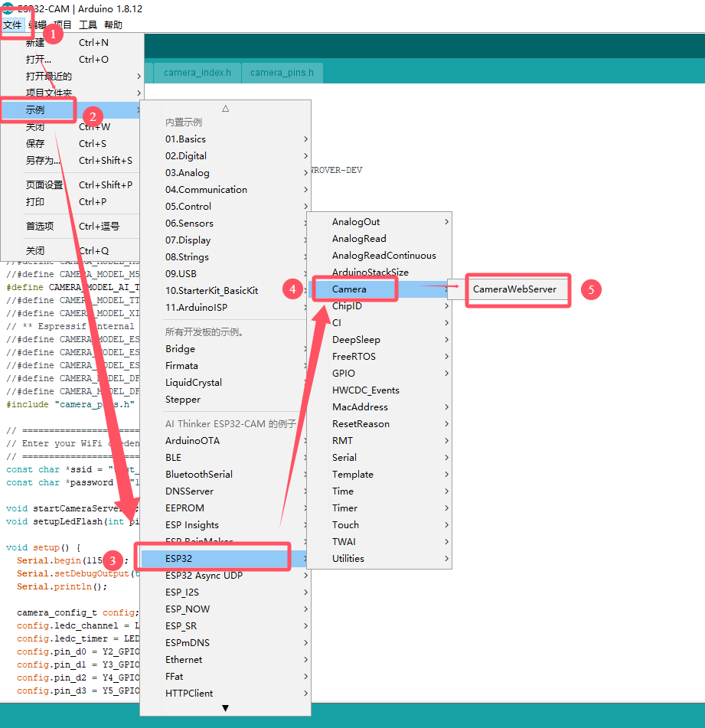Expand 02.Digital examples
Image resolution: width=705 pixels, height=728 pixels.
[x=226, y=156]
